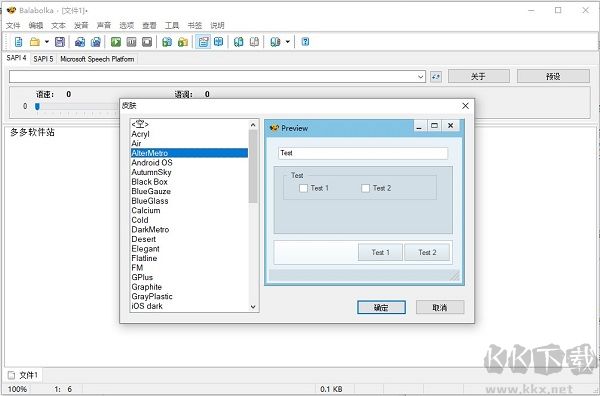Open the 文件 menu
This screenshot has height=396, width=600.
click(x=13, y=25)
